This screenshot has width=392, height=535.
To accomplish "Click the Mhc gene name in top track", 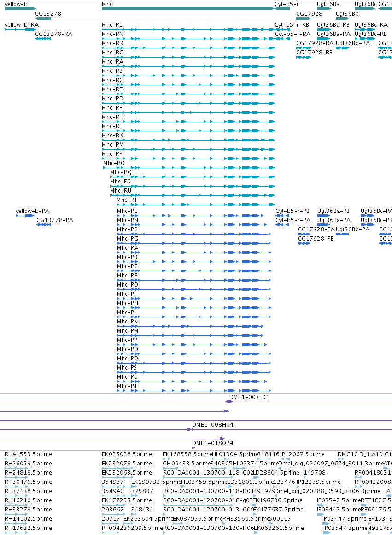I will (107, 4).
